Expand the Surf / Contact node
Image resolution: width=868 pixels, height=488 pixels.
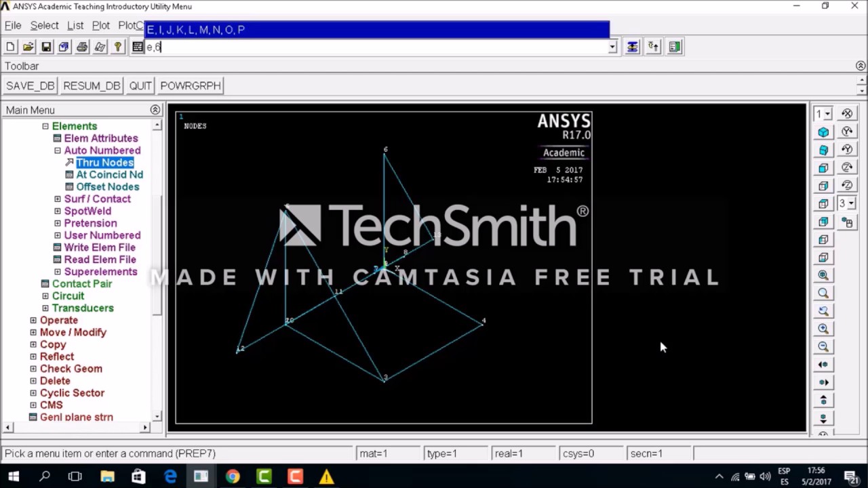click(58, 199)
